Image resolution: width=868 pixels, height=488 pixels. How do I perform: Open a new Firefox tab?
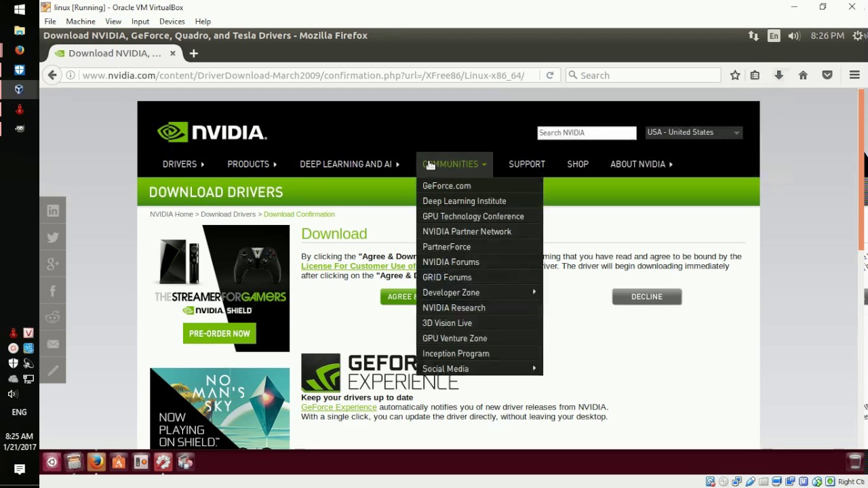point(194,53)
